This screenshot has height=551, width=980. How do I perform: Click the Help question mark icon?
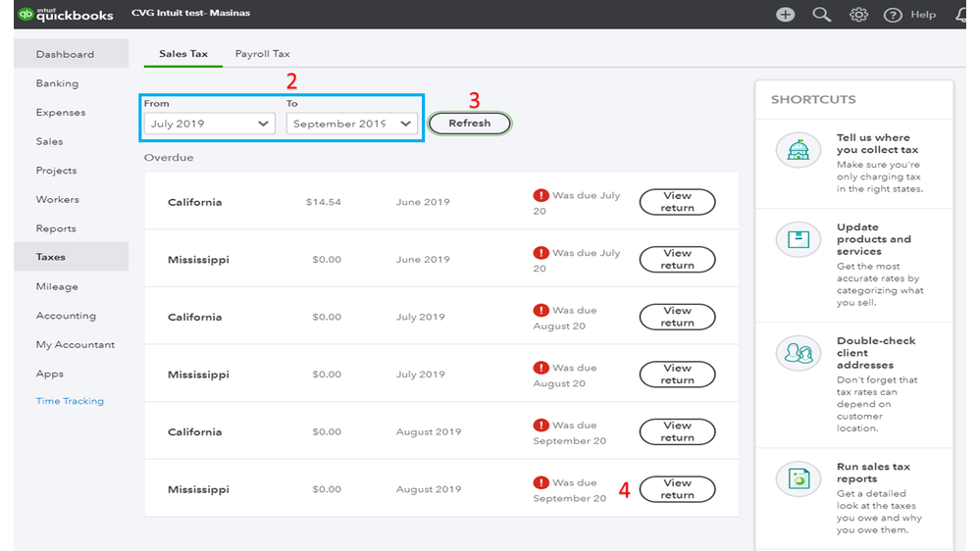[893, 15]
